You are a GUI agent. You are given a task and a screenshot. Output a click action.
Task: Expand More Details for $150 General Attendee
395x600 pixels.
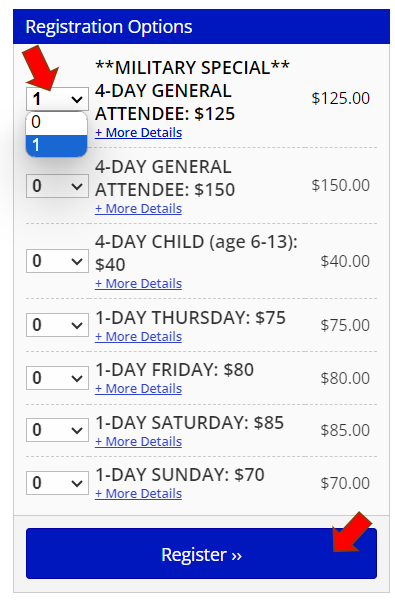point(139,209)
